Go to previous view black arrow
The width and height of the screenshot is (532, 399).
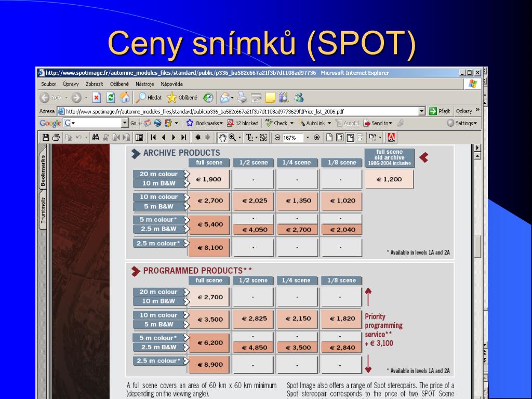[198, 137]
